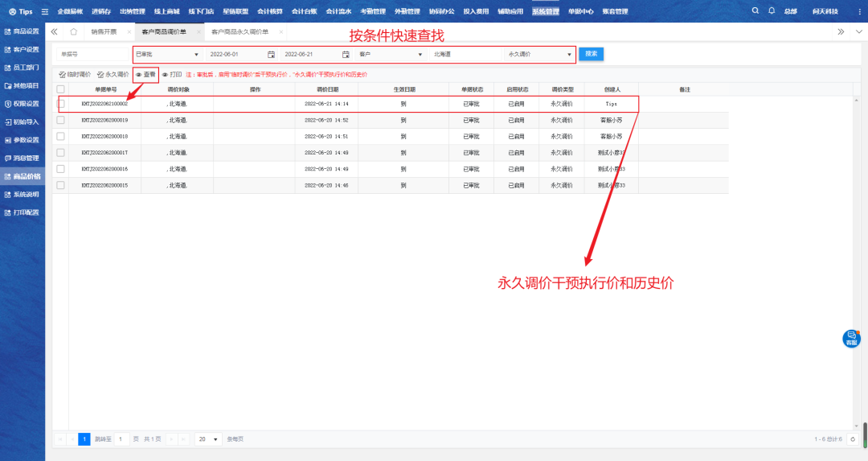The image size is (868, 461).
Task: Select the checkbox for row KHTJ2022062000019
Action: point(60,120)
